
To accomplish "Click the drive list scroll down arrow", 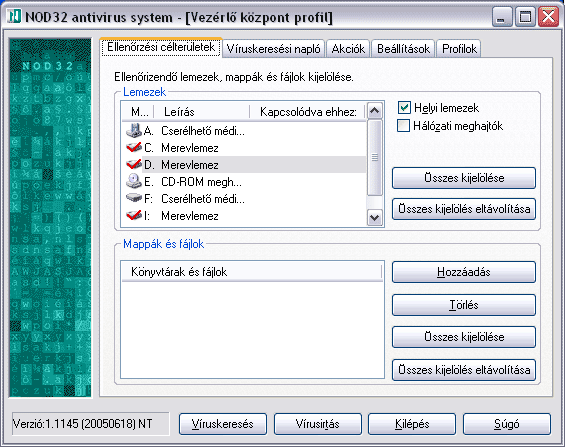I will pos(375,218).
